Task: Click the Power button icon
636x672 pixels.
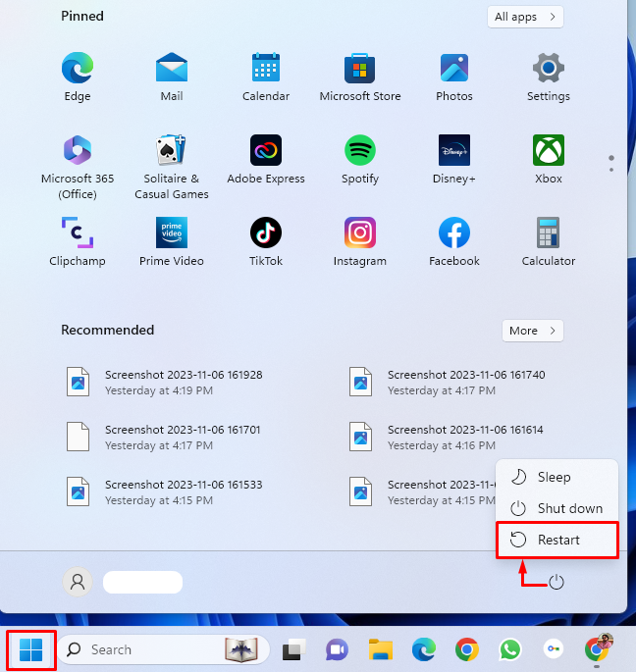Action: coord(556,582)
